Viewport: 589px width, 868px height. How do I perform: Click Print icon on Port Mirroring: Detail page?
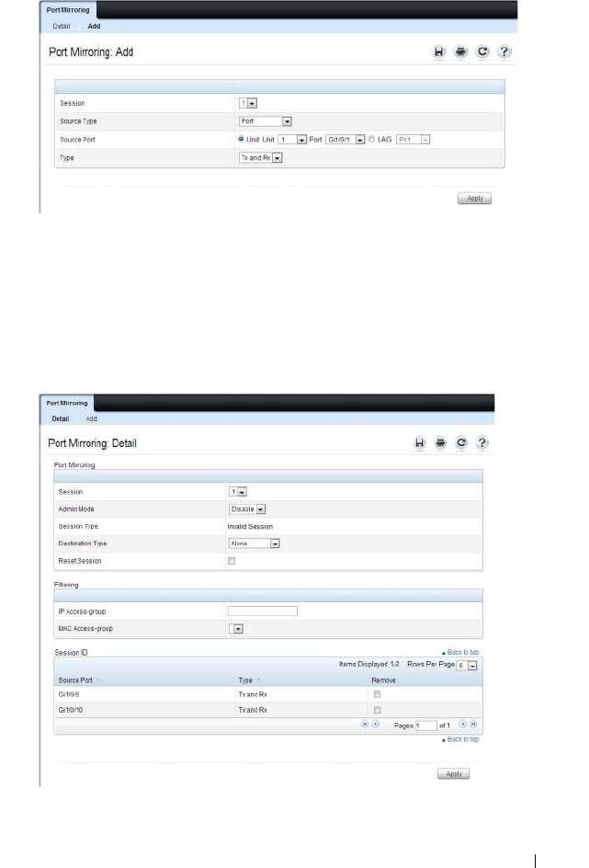click(x=440, y=442)
